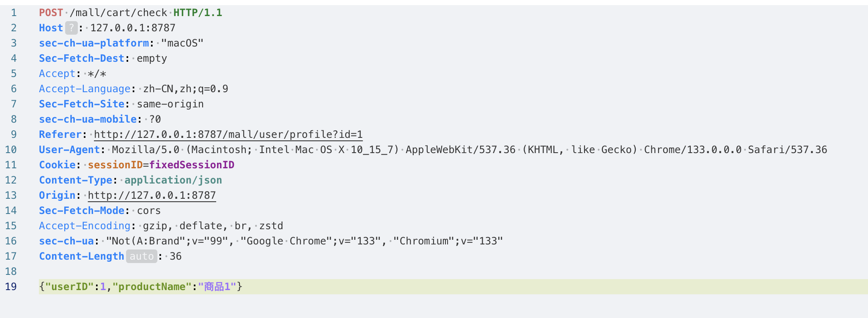
Task: Click the Cookie header name
Action: (x=57, y=165)
